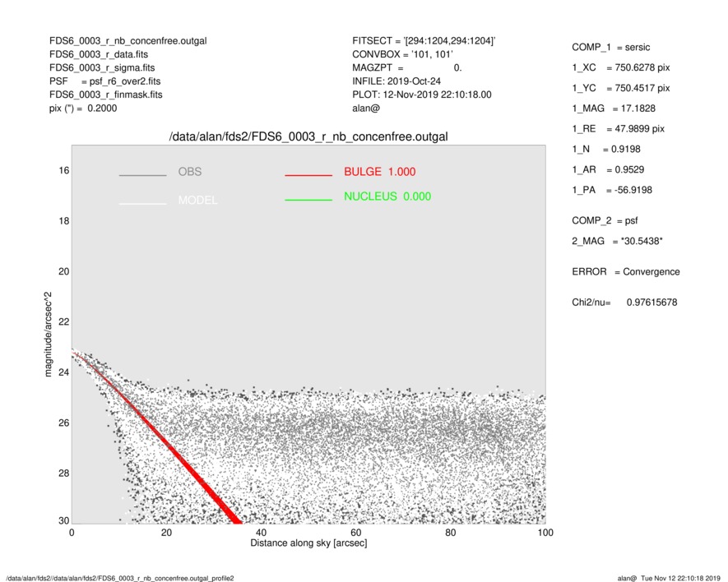Select the INFILE: 2019-Oct-24 line

coord(396,81)
